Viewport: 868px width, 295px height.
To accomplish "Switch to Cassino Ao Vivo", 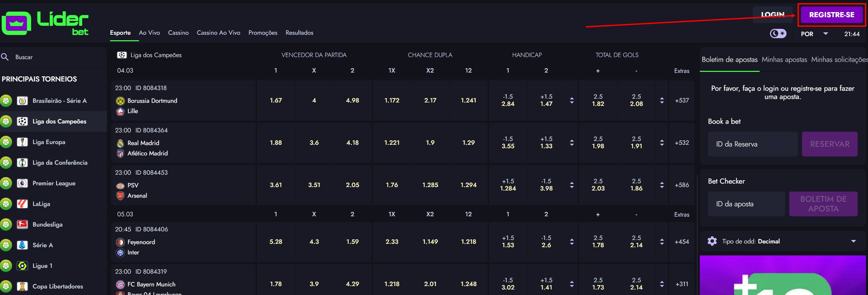I will (x=218, y=33).
